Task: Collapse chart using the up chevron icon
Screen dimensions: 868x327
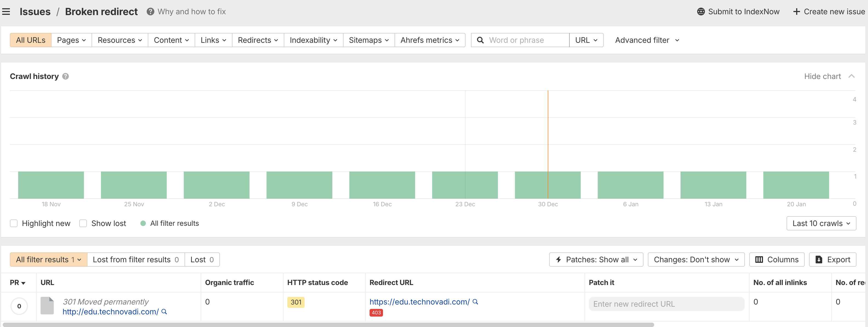Action: point(852,76)
